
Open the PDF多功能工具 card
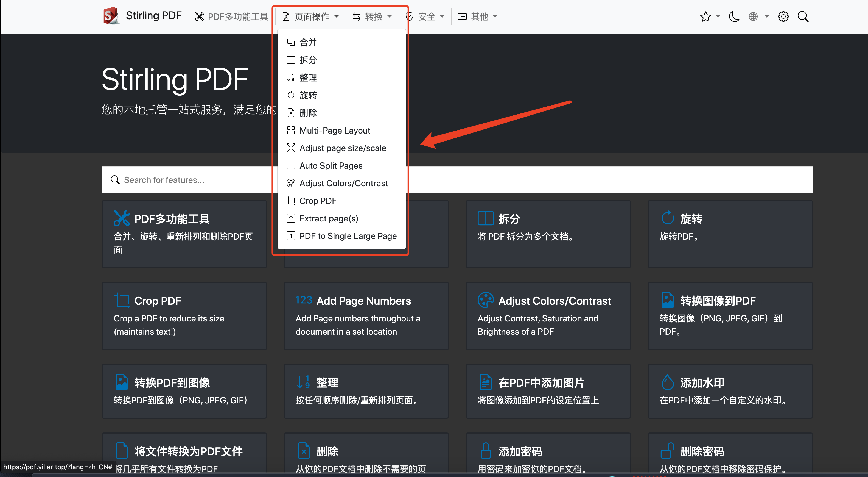[x=184, y=234]
